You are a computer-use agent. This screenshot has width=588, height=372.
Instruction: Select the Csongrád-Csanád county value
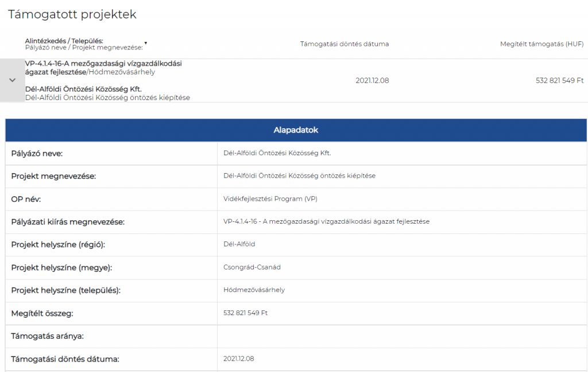[x=252, y=267]
